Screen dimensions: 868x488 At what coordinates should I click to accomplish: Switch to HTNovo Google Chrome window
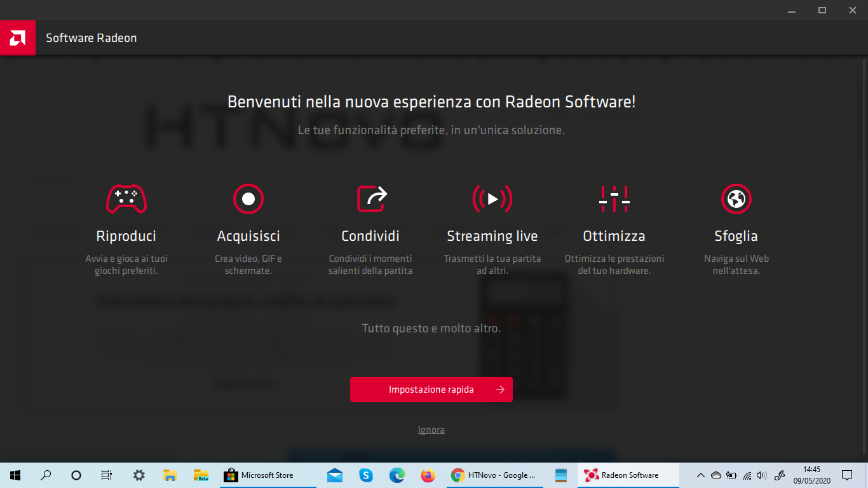(x=495, y=475)
